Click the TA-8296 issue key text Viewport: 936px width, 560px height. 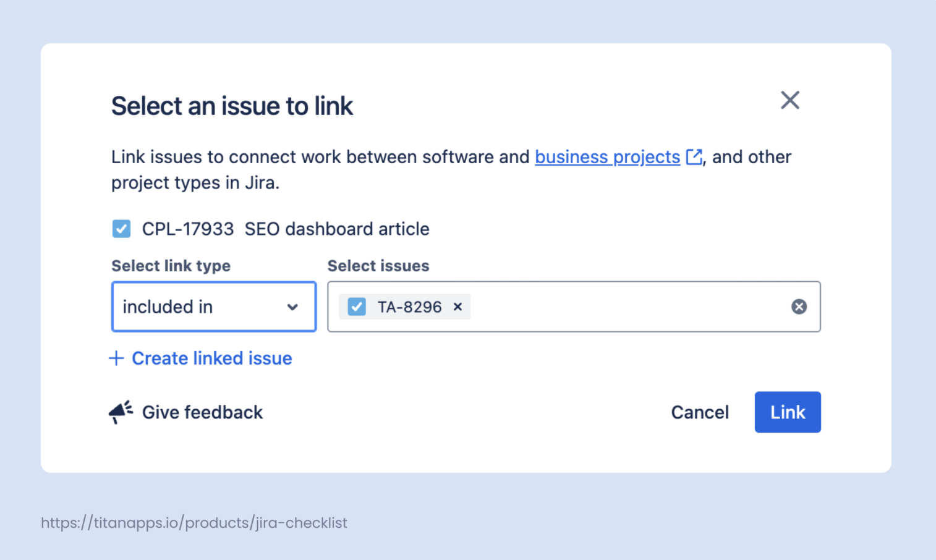click(x=409, y=307)
